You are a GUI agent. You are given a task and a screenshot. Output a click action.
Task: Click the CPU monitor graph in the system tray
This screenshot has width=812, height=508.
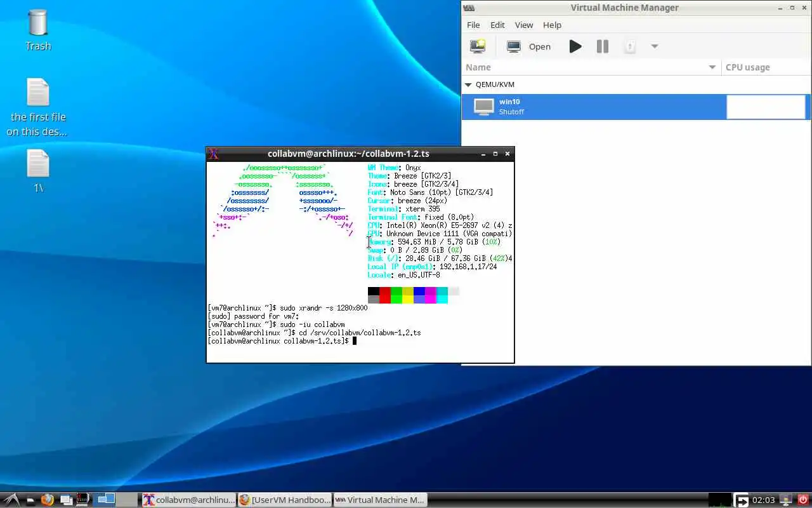click(x=720, y=500)
